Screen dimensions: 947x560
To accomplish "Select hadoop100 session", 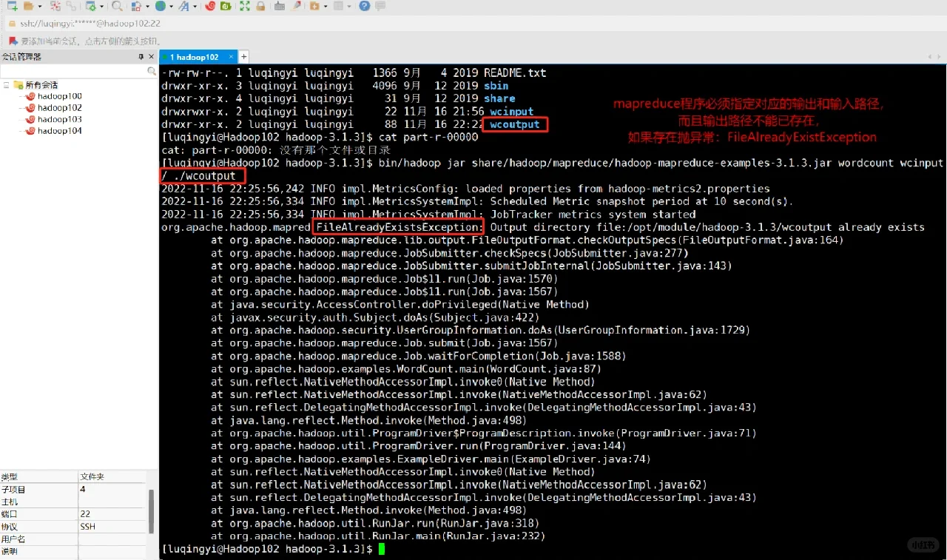I will 54,96.
